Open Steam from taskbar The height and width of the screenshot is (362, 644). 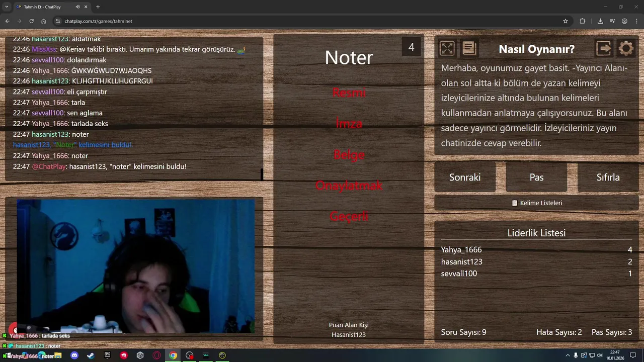[91, 355]
